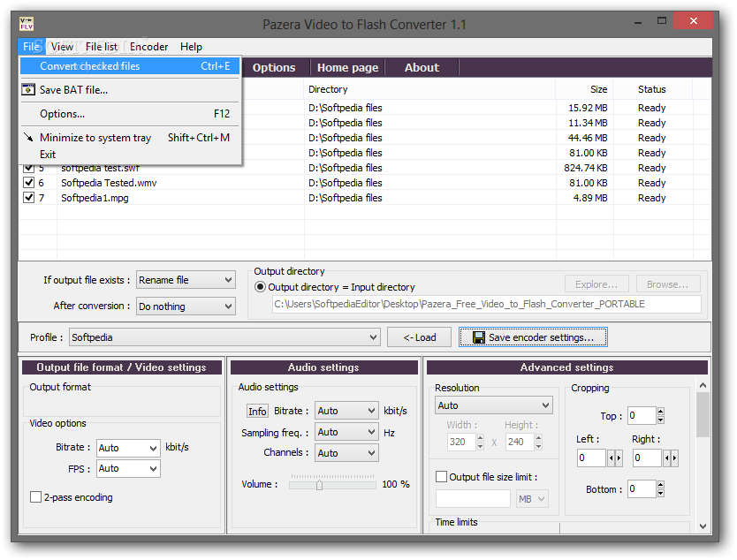Viewport: 737px width, 560px height.
Task: Click the Height resolution field
Action: point(520,442)
